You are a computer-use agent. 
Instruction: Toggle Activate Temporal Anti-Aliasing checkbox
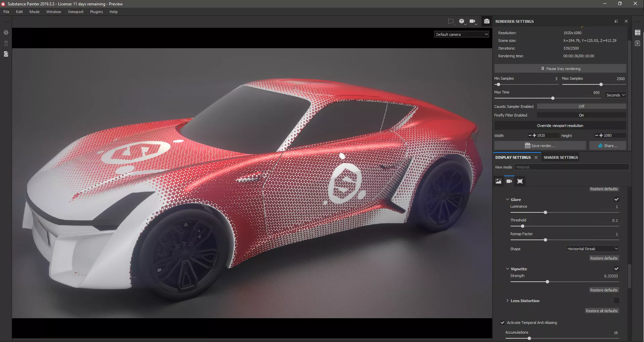[502, 323]
